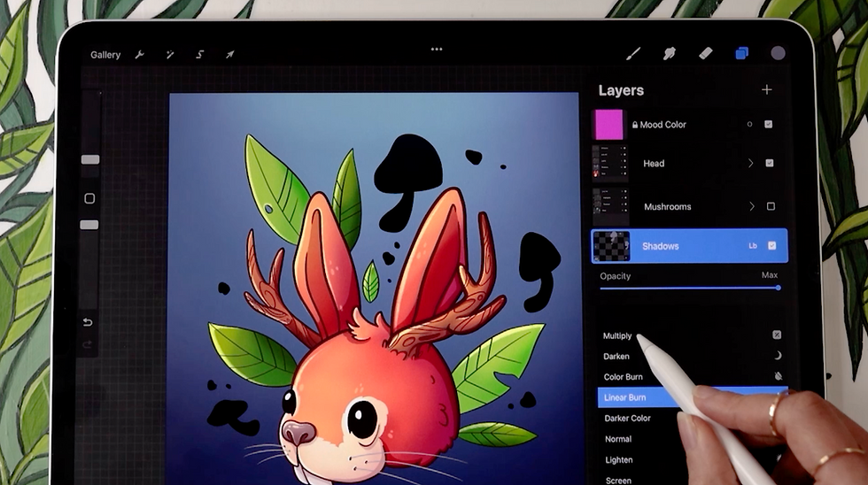868x485 pixels.
Task: Tap the Shadows layer thumbnail
Action: click(x=611, y=246)
